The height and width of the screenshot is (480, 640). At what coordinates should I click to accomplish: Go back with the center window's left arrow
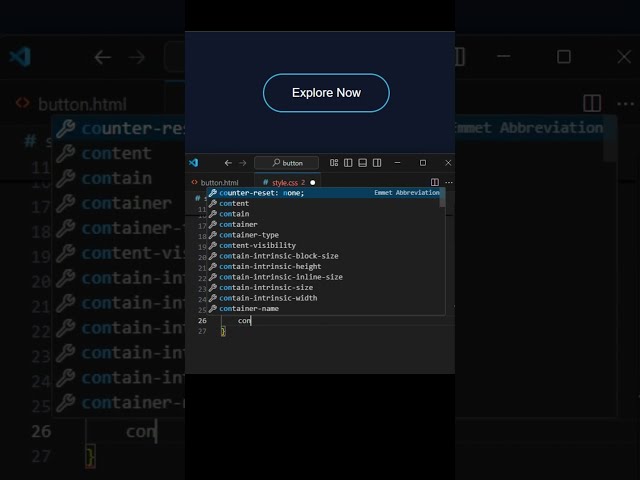pos(228,163)
